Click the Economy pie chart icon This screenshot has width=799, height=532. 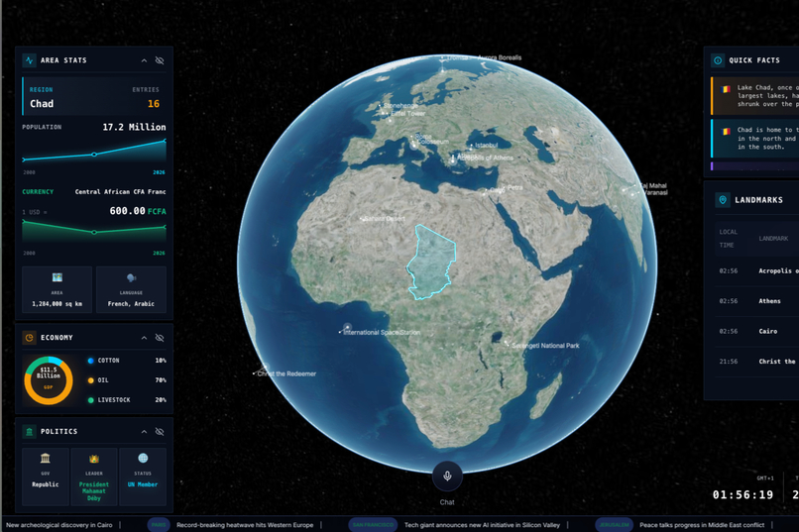(29, 338)
